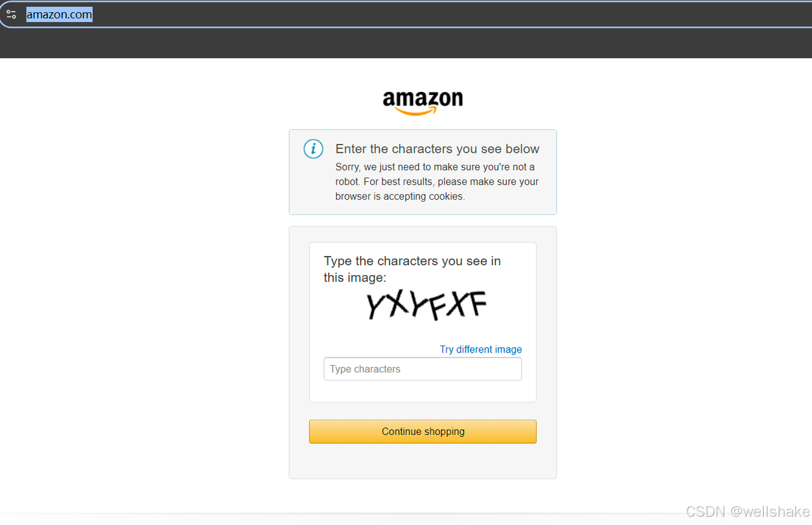Click the word robot in the alert message
The width and height of the screenshot is (812, 525).
(348, 181)
